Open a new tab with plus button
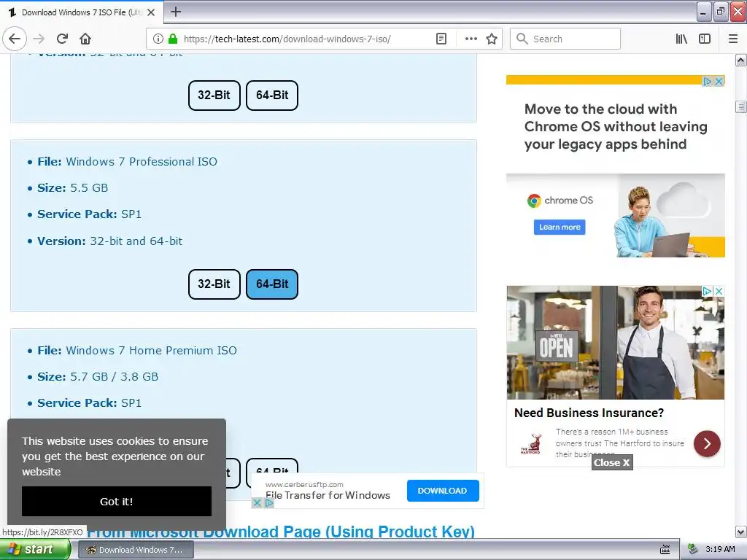This screenshot has height=560, width=747. (x=176, y=12)
